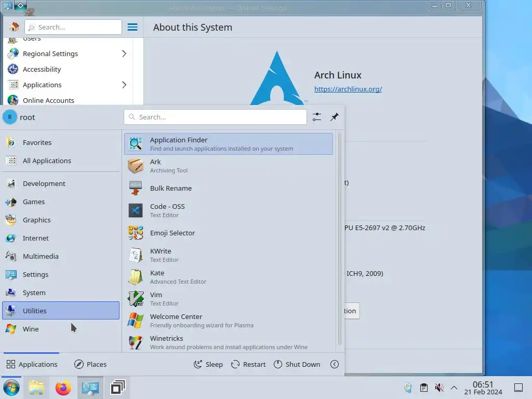The width and height of the screenshot is (532, 399).
Task: Expand more power options arrow
Action: click(335, 364)
